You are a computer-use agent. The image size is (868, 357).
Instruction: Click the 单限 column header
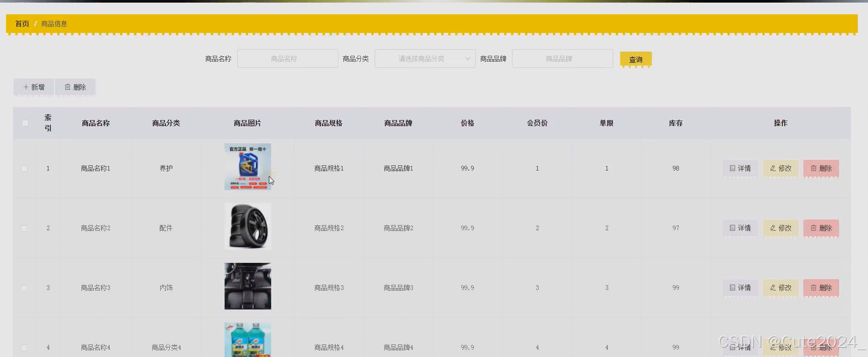point(606,123)
